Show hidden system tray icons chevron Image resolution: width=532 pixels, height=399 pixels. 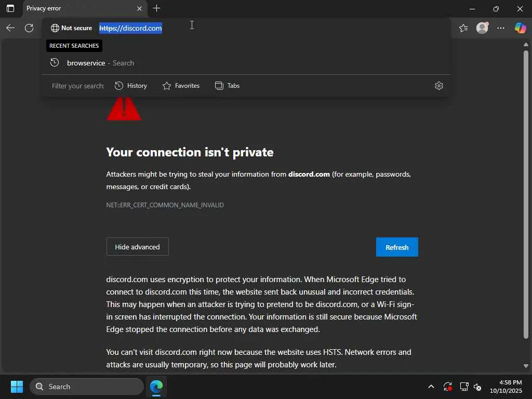click(431, 387)
